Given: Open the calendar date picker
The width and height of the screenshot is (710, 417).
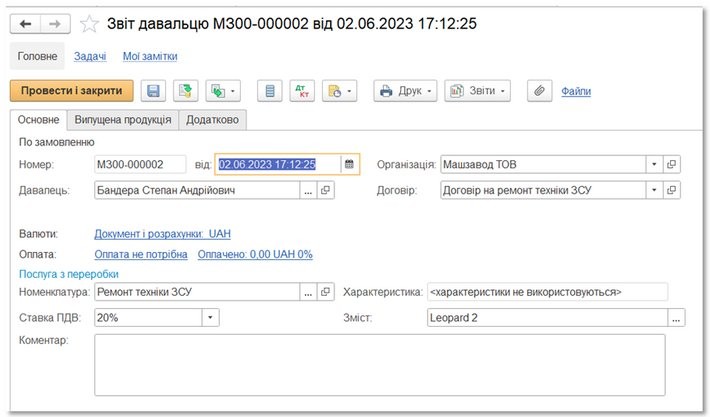Looking at the screenshot, I should click(349, 164).
